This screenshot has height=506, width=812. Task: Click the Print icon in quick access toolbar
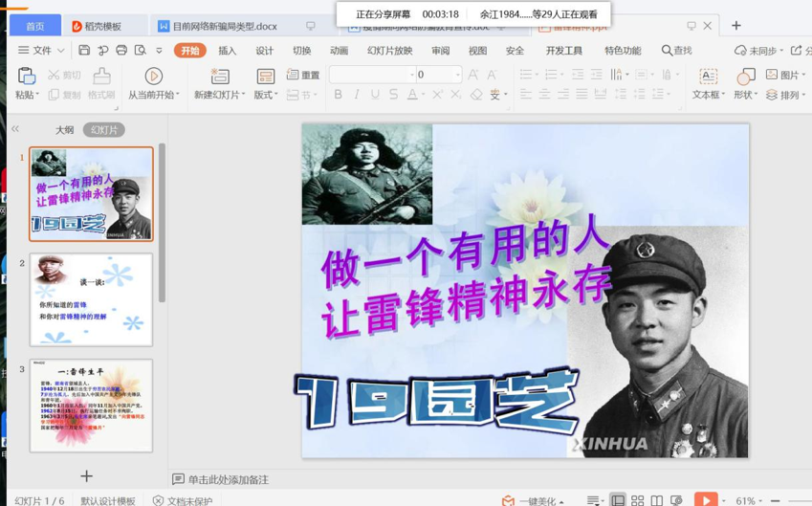point(121,50)
